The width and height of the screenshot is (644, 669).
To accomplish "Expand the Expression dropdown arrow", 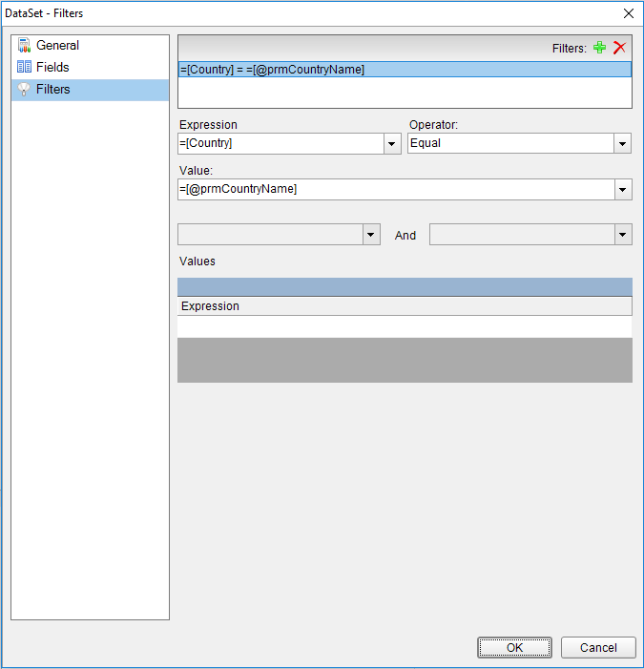I will pyautogui.click(x=391, y=144).
